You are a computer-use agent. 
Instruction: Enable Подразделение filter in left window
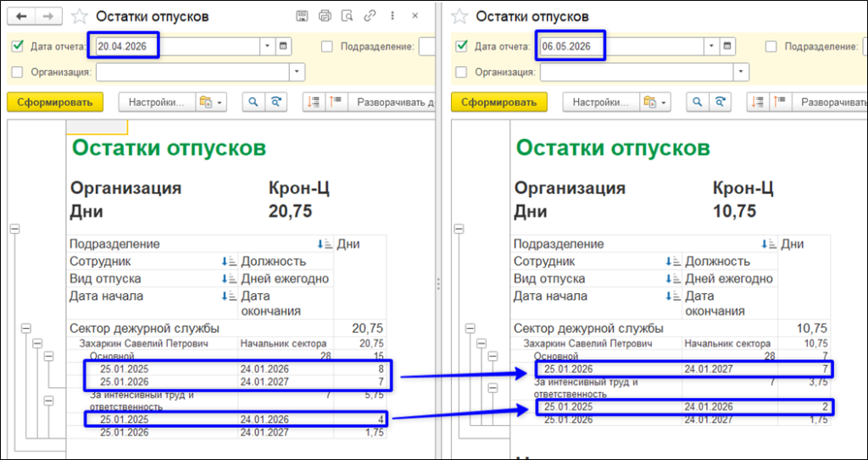coord(327,47)
